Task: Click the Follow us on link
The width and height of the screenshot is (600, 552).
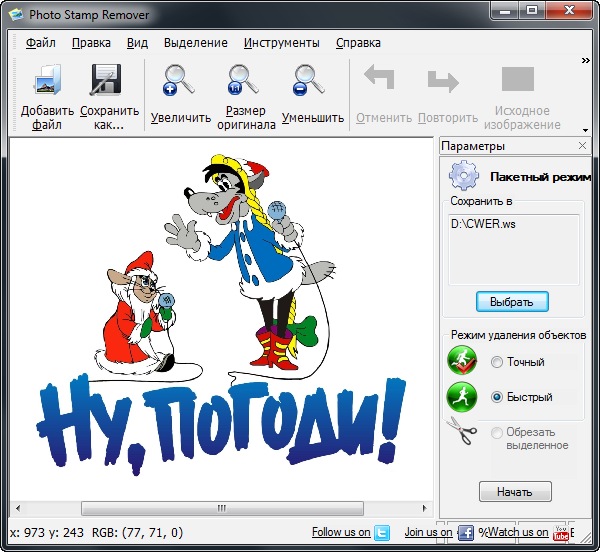Action: pyautogui.click(x=340, y=533)
